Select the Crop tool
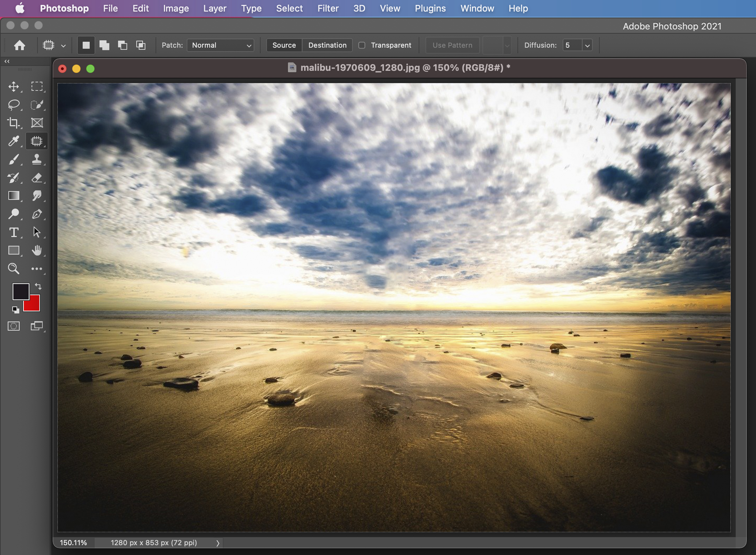Screen dimensions: 756x555 (x=14, y=123)
